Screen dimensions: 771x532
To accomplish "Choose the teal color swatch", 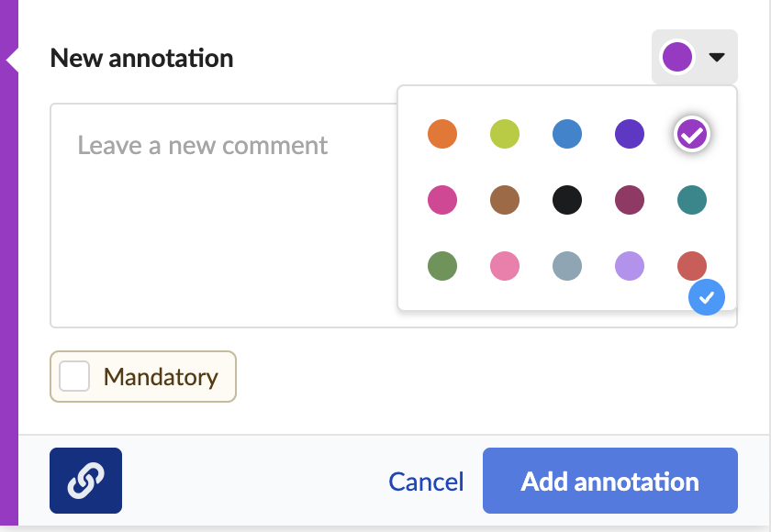I will click(692, 200).
